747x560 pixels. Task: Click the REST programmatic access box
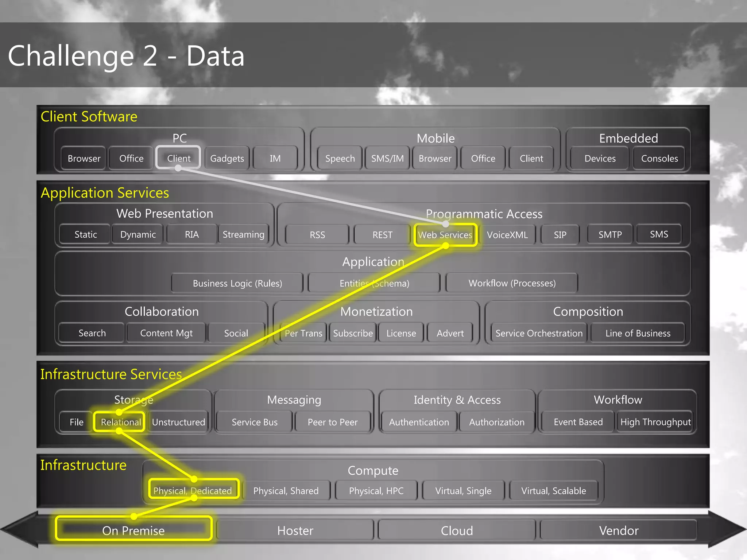point(382,235)
